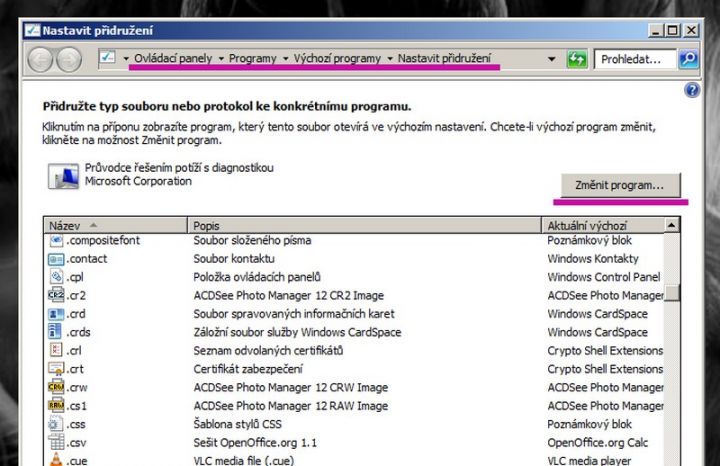
Task: Go forward with the Forward arrow button
Action: point(69,59)
